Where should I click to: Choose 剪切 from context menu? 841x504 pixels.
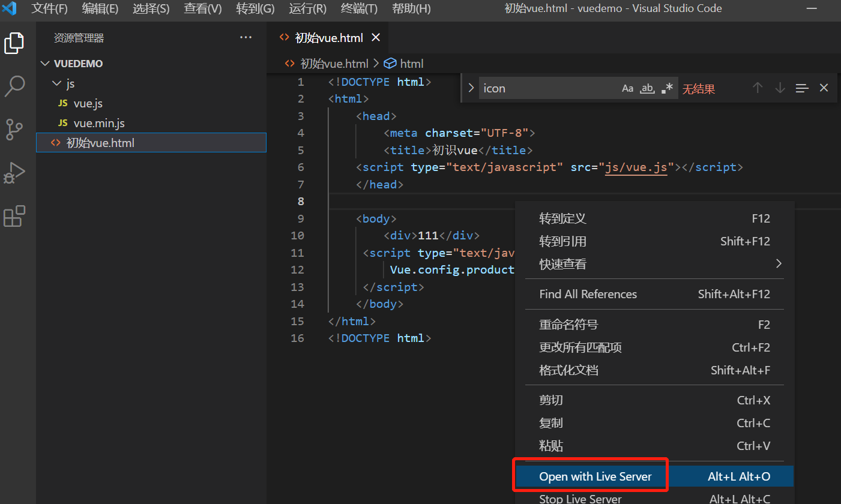pos(655,400)
